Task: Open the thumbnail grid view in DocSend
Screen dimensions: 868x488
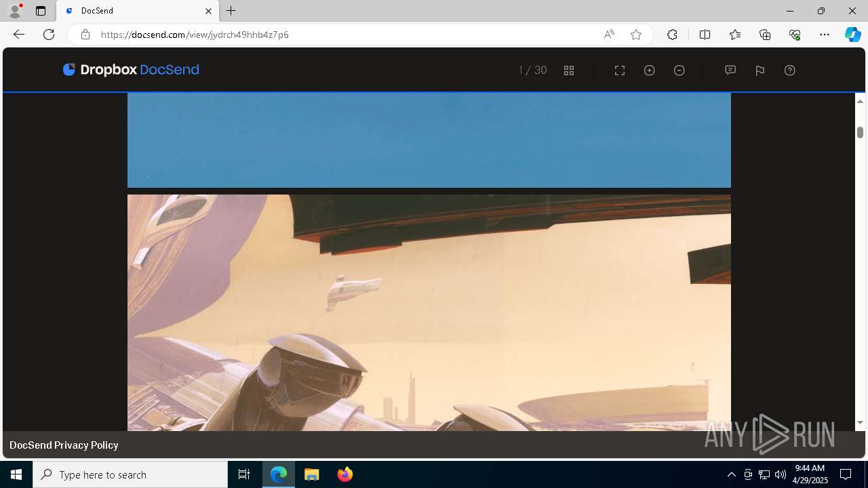Action: tap(569, 70)
